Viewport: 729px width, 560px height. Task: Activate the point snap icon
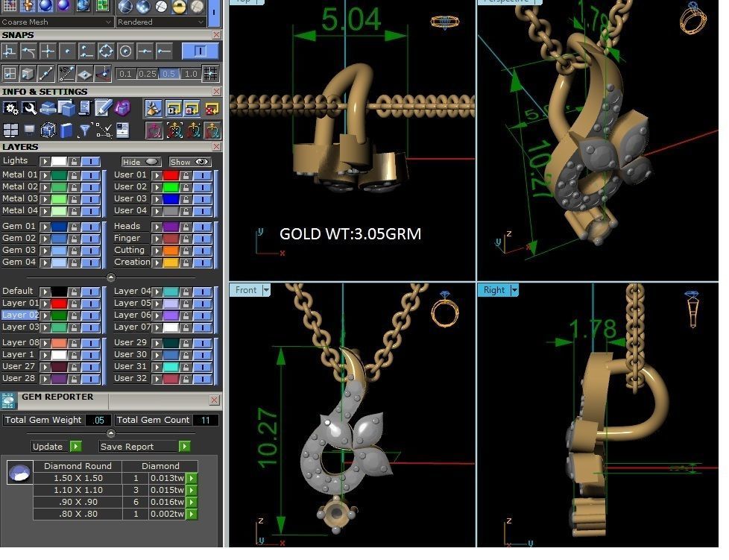click(x=67, y=51)
